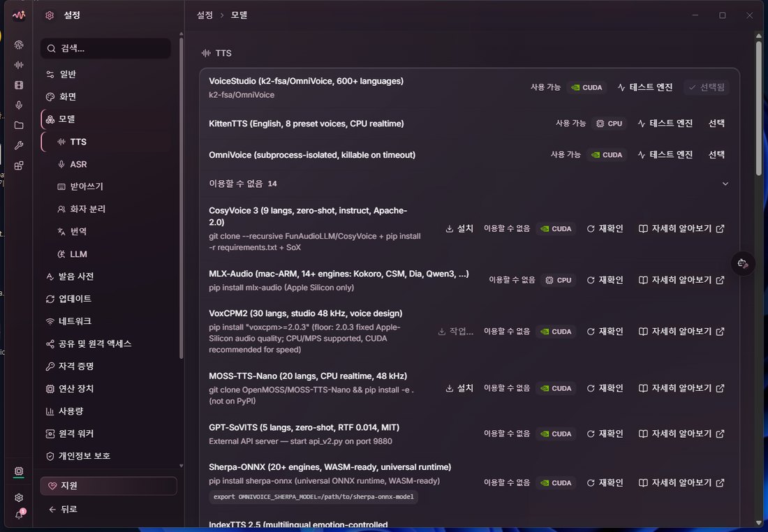Click the refresh icon beside 업데이트
Viewport: 768px width, 532px height.
pos(50,299)
